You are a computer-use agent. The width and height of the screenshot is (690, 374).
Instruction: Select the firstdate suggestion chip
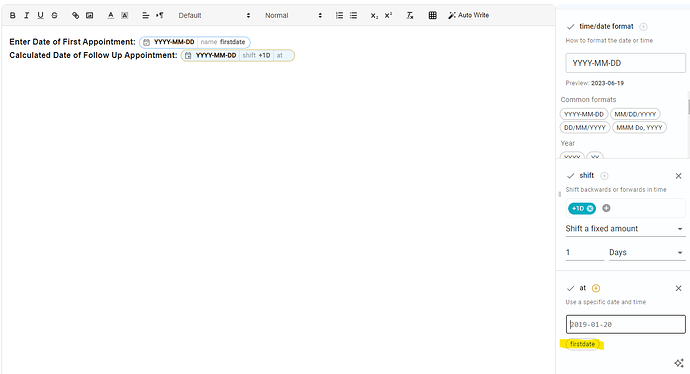(x=582, y=344)
